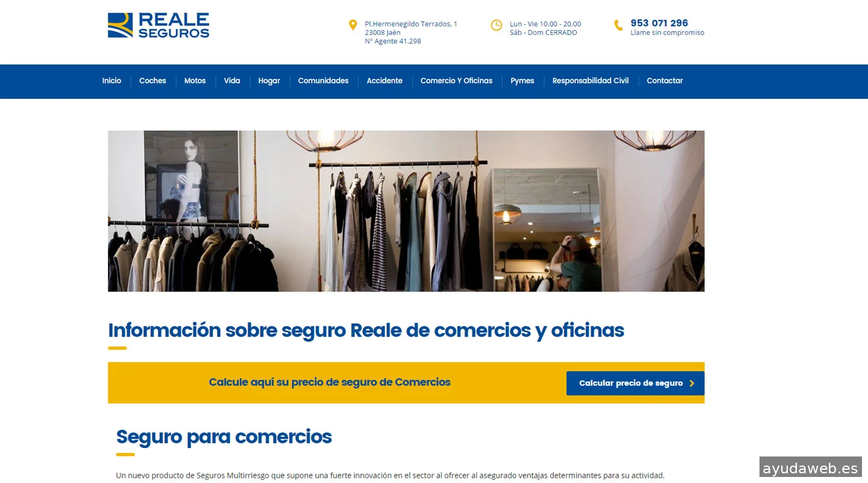
Task: Click the Reale Seguros logo
Action: pos(159,25)
